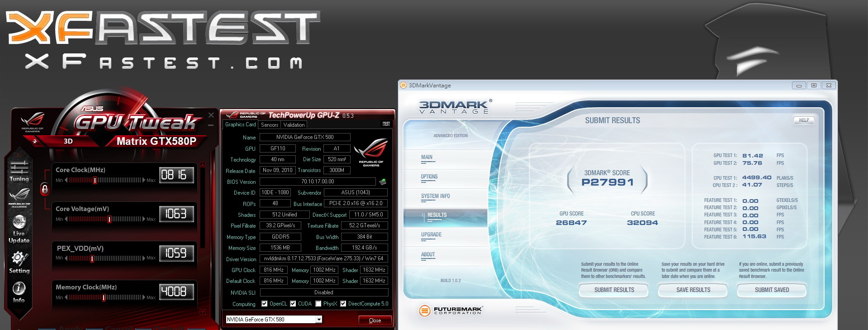The width and height of the screenshot is (868, 330).
Task: Open GPU Tweak Setting gear icon
Action: (19, 258)
